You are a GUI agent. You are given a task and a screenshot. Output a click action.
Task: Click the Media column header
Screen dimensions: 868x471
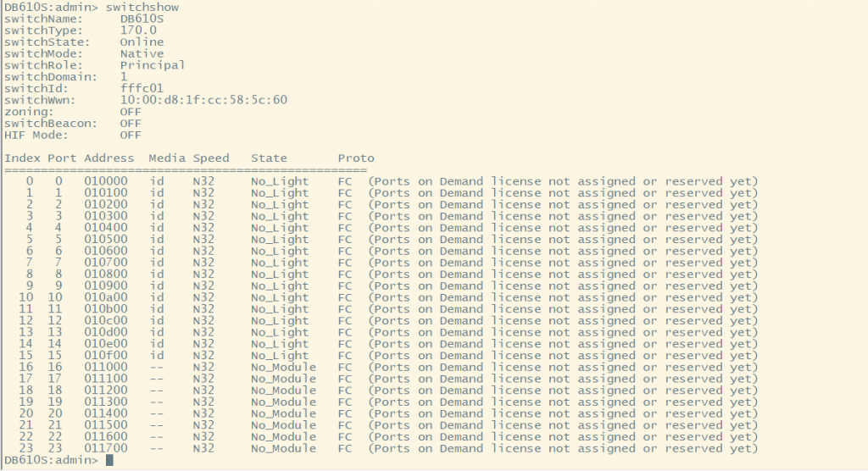click(166, 158)
